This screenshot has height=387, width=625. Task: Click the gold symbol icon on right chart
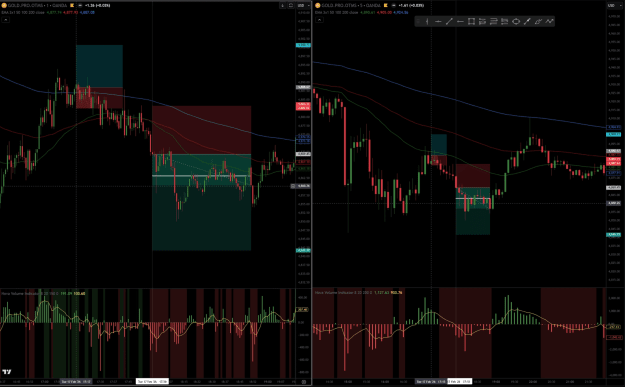tap(318, 6)
